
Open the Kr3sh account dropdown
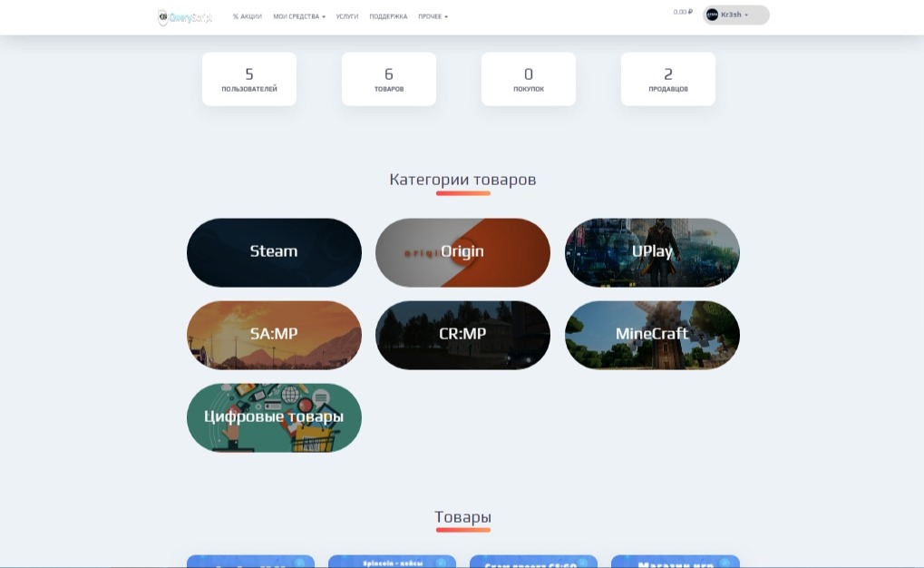click(x=736, y=15)
